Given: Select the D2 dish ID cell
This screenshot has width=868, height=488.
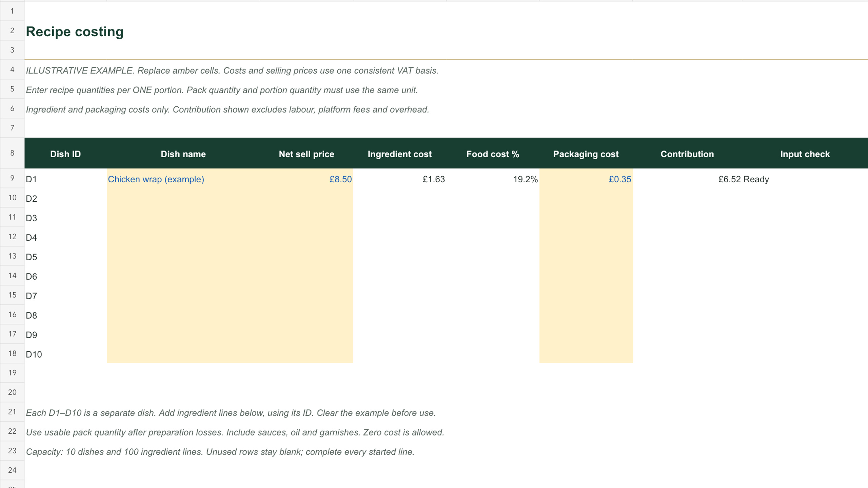Looking at the screenshot, I should 65,199.
